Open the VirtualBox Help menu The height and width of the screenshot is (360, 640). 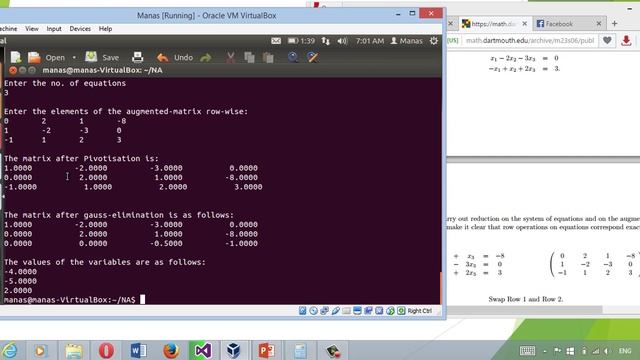tap(105, 29)
